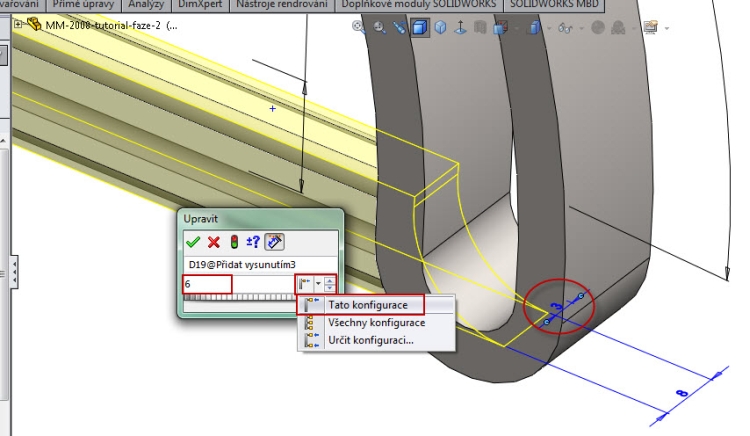The width and height of the screenshot is (750, 436).
Task: Click the View Settings monitor icon
Action: click(x=651, y=27)
